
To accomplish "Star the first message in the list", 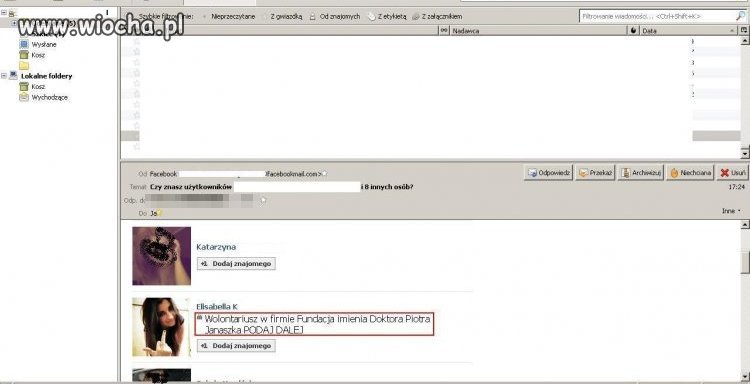I will [137, 42].
